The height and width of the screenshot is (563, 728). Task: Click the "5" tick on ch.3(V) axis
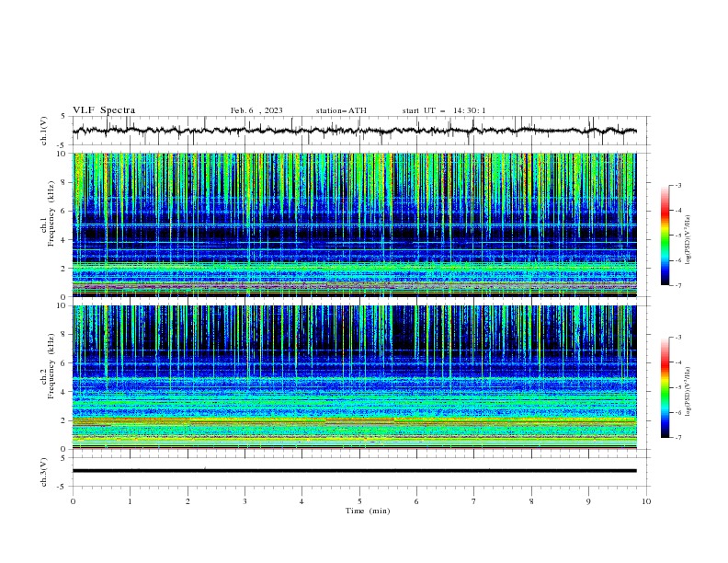coord(63,457)
